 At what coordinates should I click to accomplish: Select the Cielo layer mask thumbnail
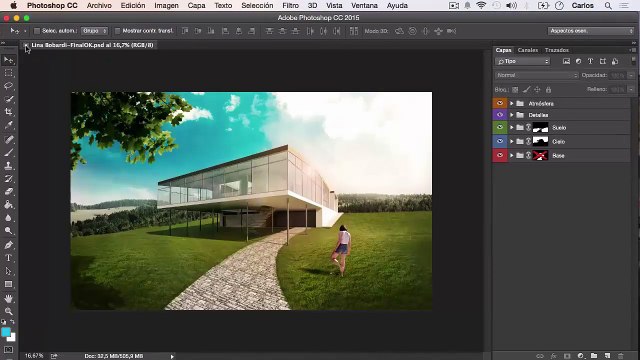coord(540,142)
